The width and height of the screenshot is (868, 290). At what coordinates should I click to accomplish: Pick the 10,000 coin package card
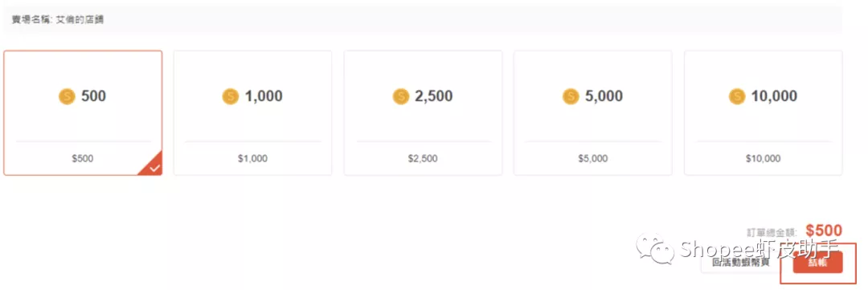764,113
